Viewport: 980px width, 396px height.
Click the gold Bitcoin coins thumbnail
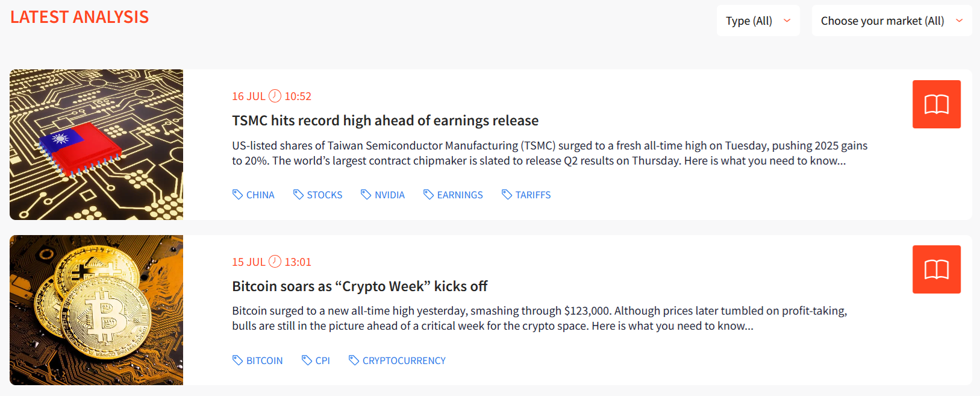96,310
